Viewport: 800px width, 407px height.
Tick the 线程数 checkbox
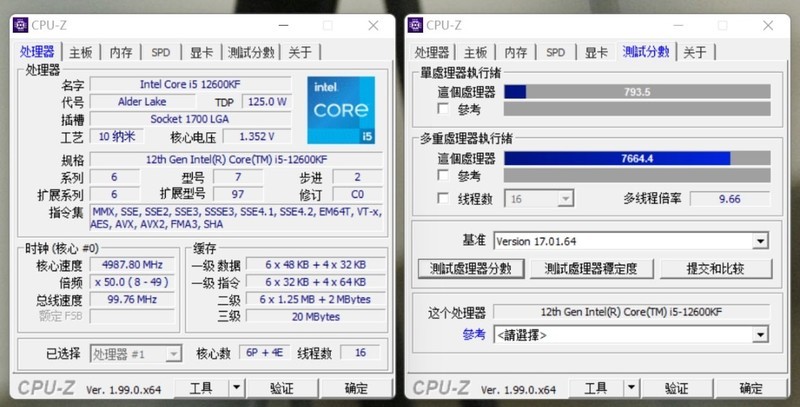coord(443,198)
